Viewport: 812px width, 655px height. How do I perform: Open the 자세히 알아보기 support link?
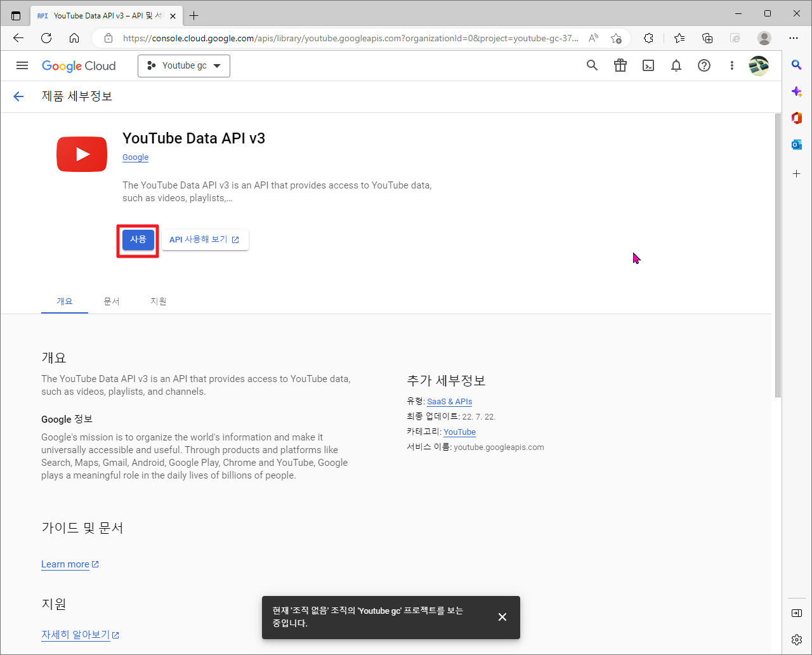[80, 635]
